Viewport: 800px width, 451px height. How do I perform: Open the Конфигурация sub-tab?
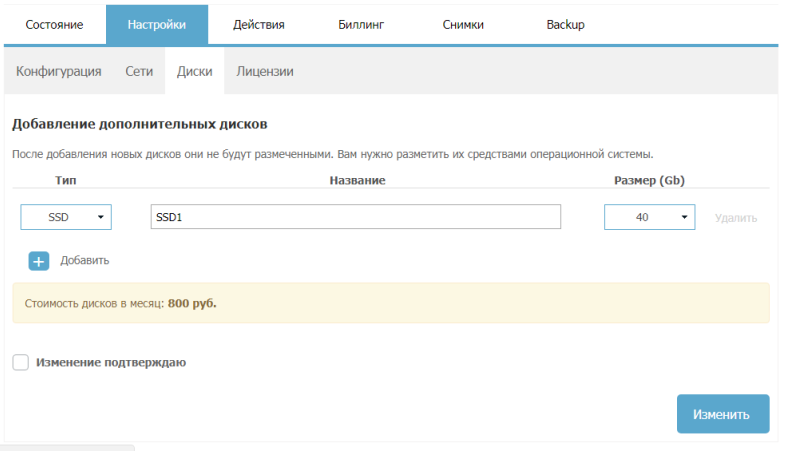[59, 72]
